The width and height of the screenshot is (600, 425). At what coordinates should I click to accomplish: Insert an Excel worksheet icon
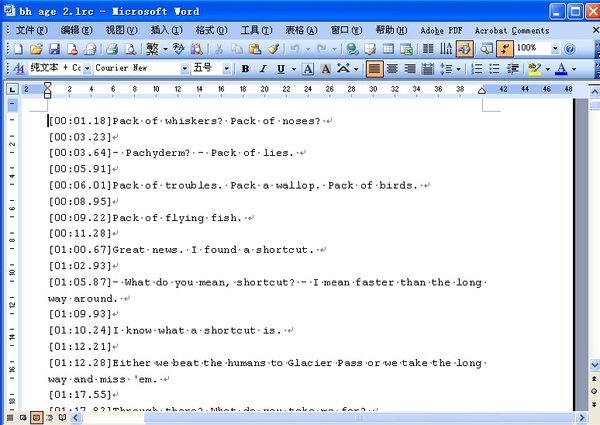(406, 49)
